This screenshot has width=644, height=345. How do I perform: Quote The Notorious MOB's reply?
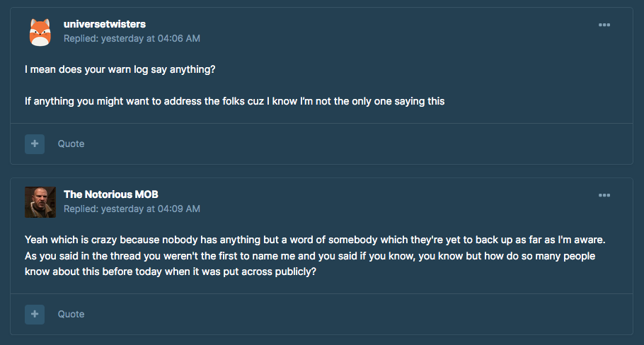pyautogui.click(x=71, y=314)
